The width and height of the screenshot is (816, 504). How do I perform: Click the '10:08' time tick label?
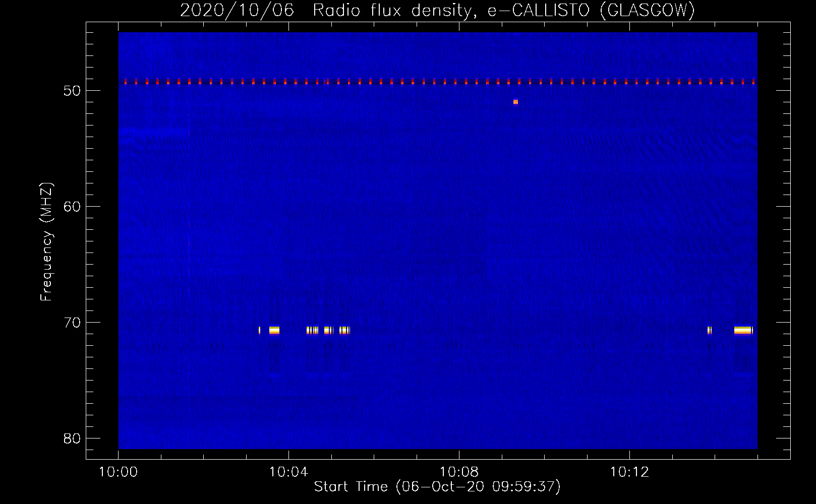point(459,472)
